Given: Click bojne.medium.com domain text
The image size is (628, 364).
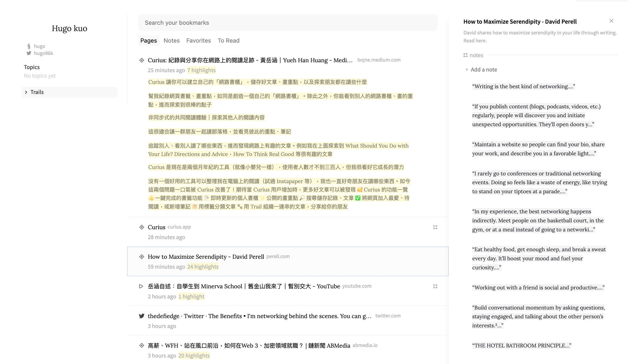Looking at the screenshot, I should 379,60.
